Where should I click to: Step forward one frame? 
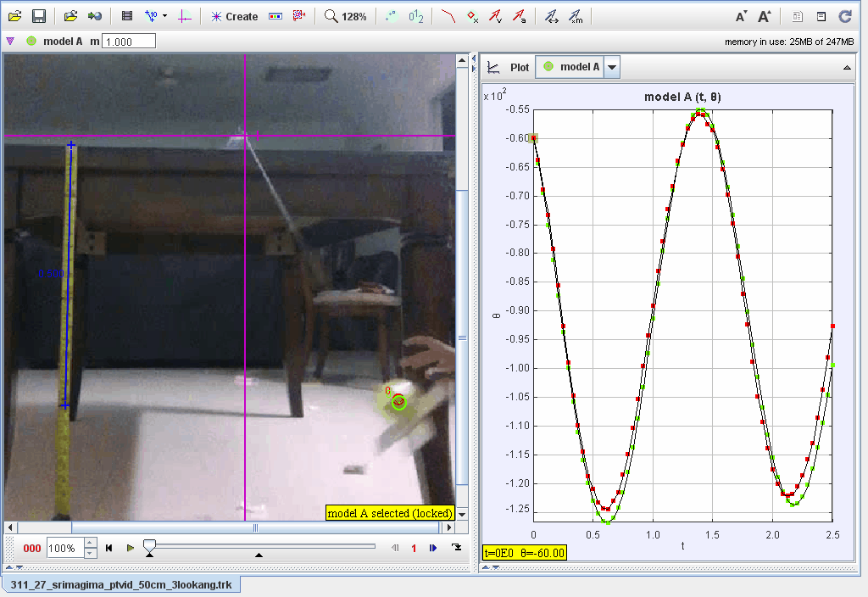[x=433, y=549]
